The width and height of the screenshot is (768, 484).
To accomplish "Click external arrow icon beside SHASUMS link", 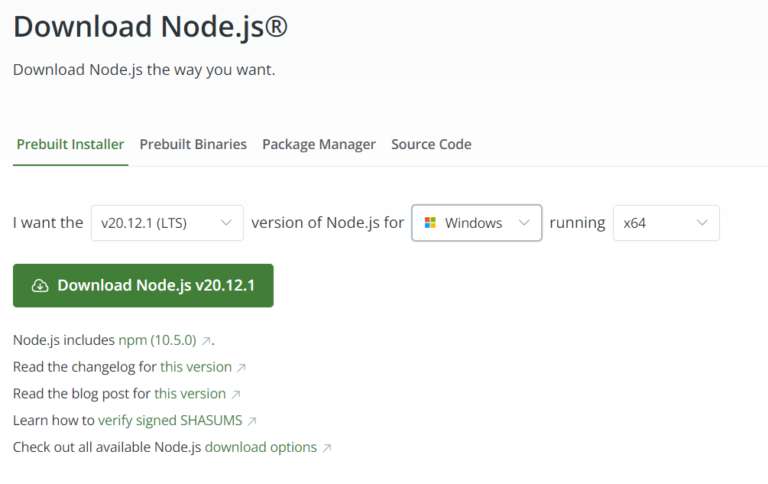I will point(252,421).
